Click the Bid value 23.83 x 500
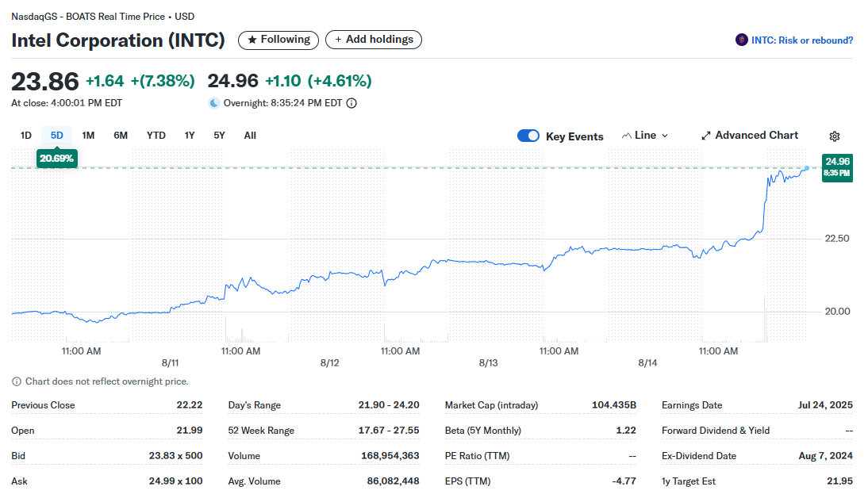The width and height of the screenshot is (868, 502). [x=175, y=456]
